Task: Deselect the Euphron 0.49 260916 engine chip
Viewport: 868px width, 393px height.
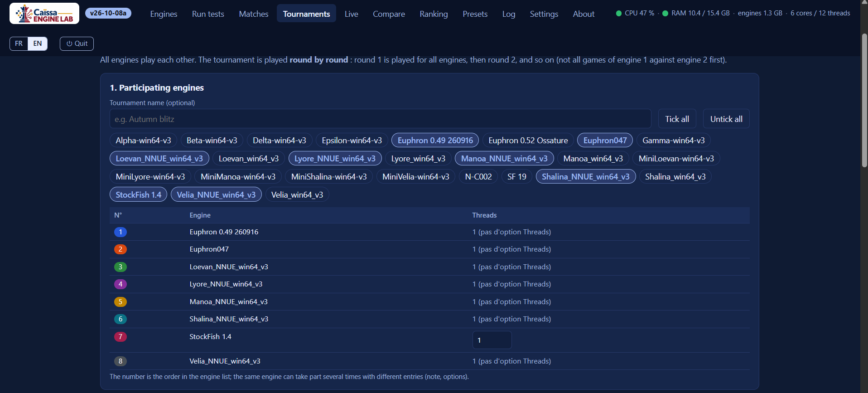Action: click(x=435, y=141)
